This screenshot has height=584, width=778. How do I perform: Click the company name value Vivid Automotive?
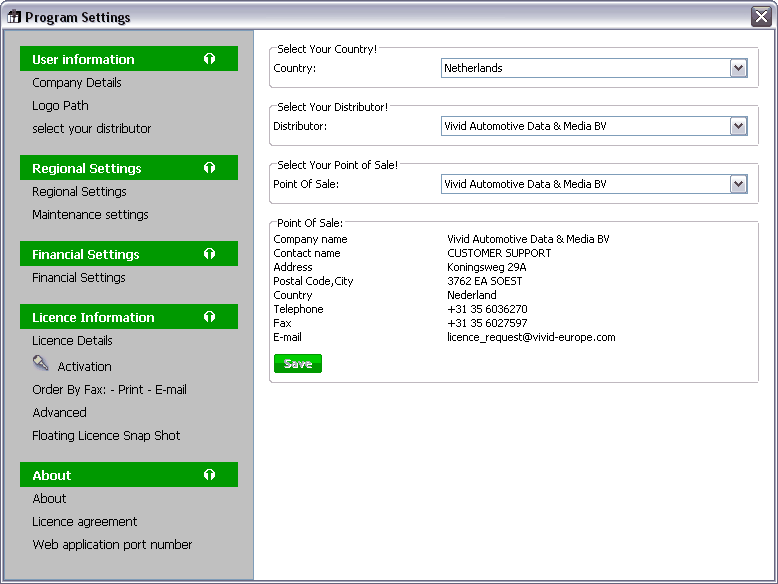pos(528,239)
